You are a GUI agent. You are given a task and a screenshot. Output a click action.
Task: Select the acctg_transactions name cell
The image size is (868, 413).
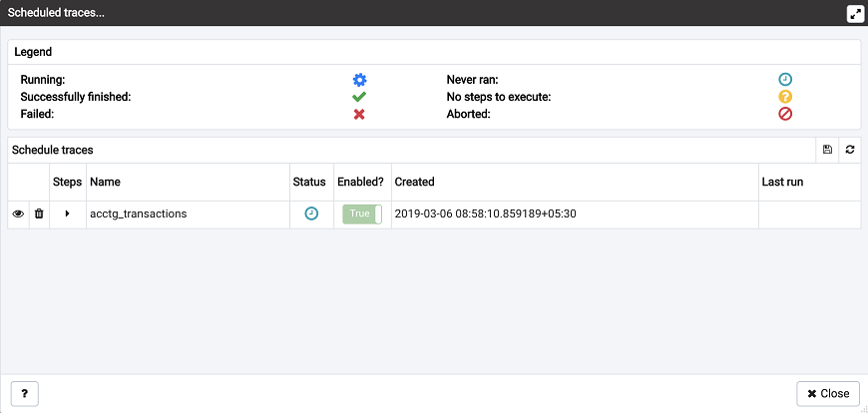189,214
